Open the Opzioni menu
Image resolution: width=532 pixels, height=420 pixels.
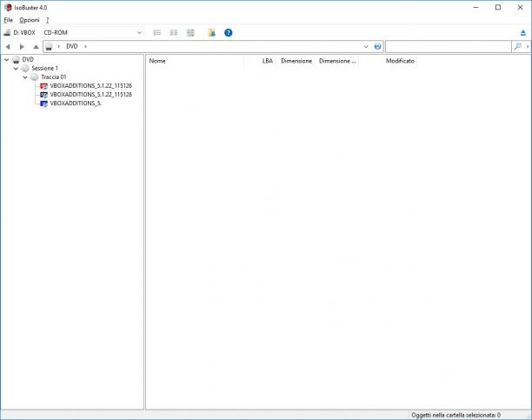pos(30,20)
